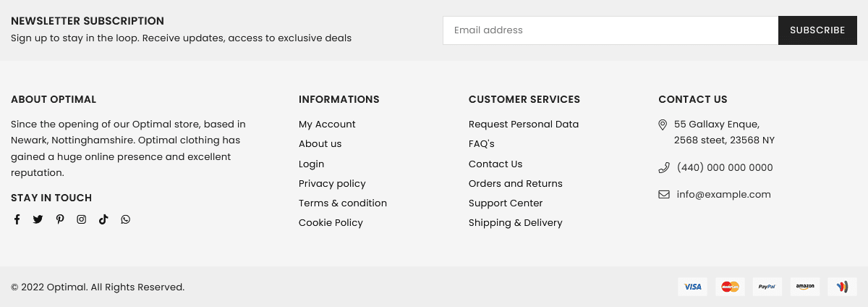This screenshot has width=868, height=307.
Task: Open the Shipping & Delivery link
Action: tap(515, 223)
